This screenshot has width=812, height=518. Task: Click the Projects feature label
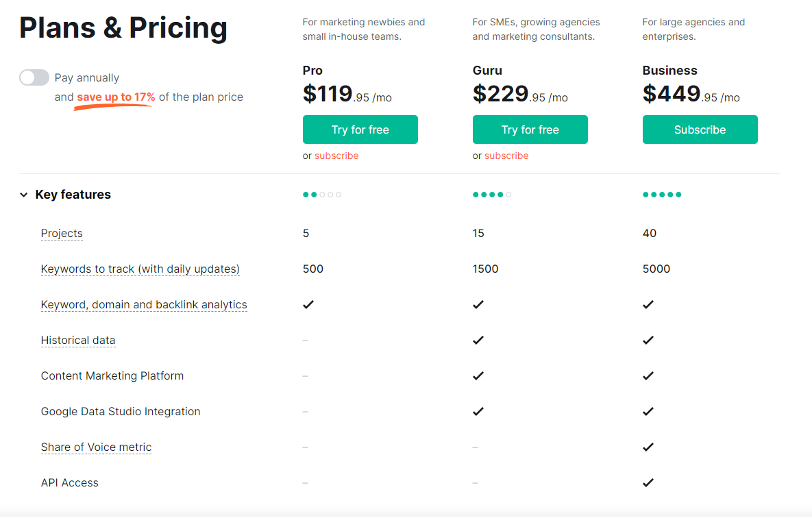pos(62,234)
